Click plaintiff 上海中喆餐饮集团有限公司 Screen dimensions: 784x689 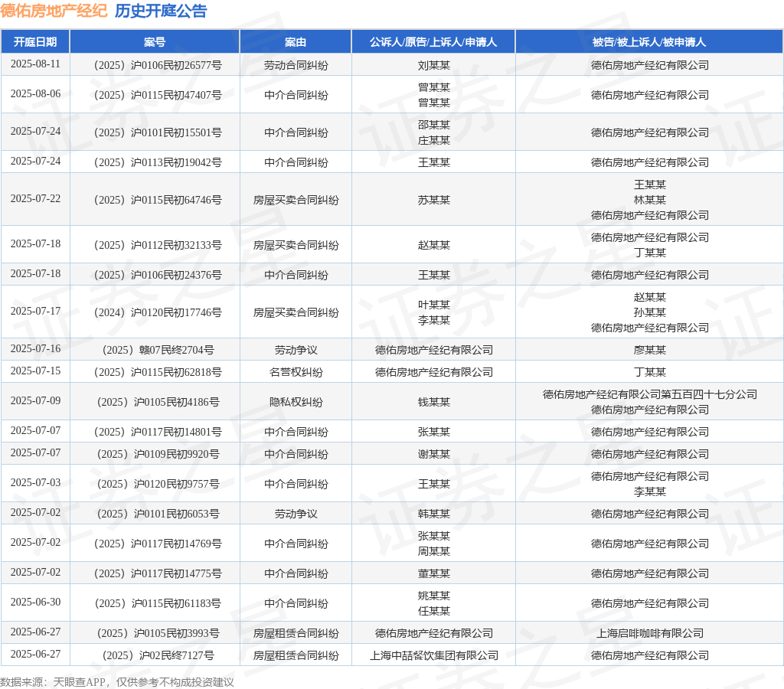point(434,655)
